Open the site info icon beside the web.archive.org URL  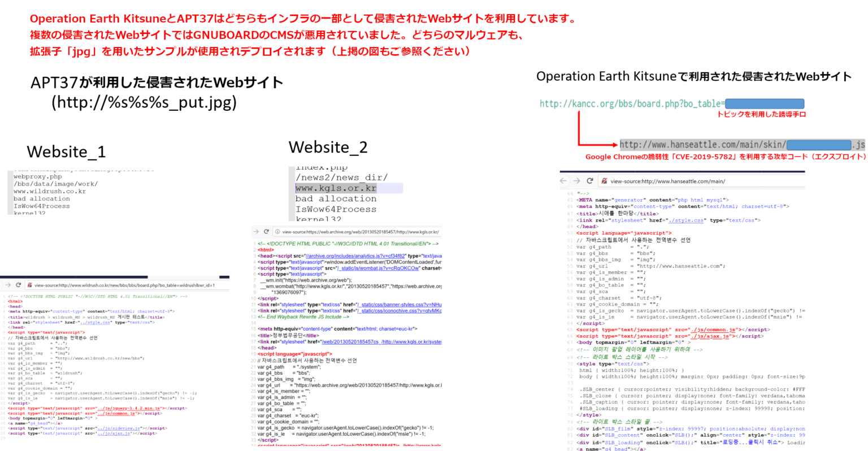click(x=277, y=232)
